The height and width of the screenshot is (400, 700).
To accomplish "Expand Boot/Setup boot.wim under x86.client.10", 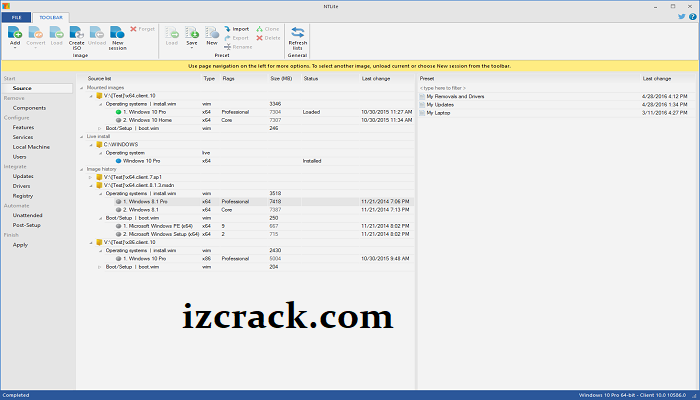I will click(100, 267).
